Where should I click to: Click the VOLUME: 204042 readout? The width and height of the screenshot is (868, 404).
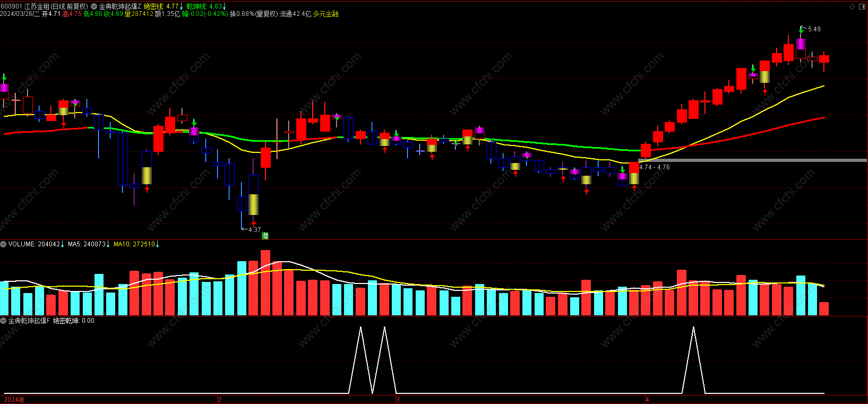[34, 244]
